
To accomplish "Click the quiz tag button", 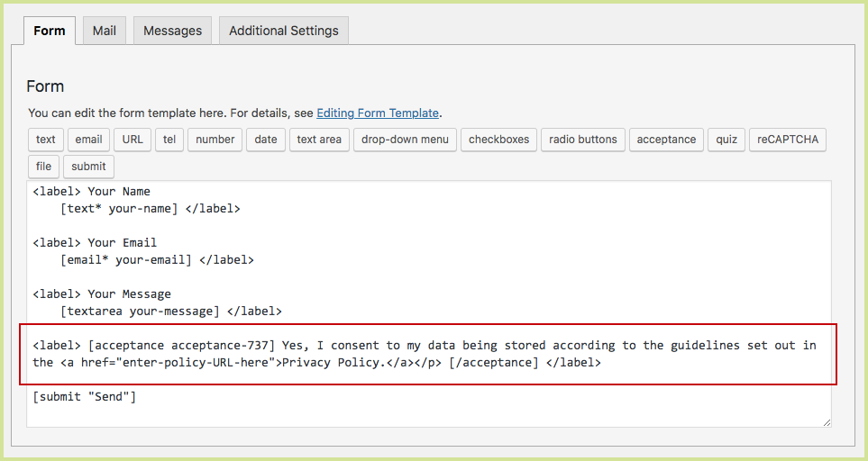I will [x=726, y=140].
